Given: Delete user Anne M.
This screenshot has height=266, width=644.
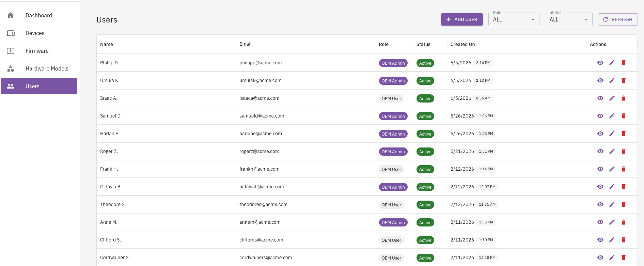Looking at the screenshot, I should click(624, 222).
